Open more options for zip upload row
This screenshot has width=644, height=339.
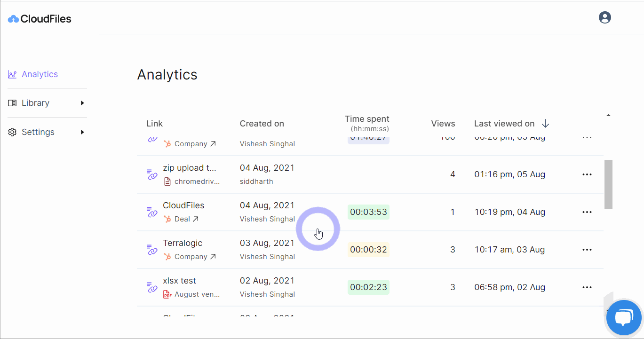pyautogui.click(x=587, y=174)
